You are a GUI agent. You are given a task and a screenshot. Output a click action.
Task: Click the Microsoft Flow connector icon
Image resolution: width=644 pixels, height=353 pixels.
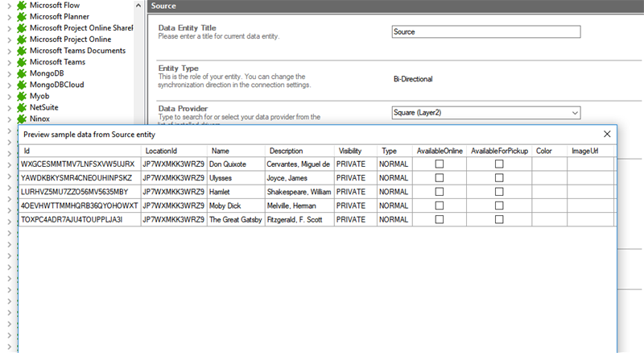point(21,5)
